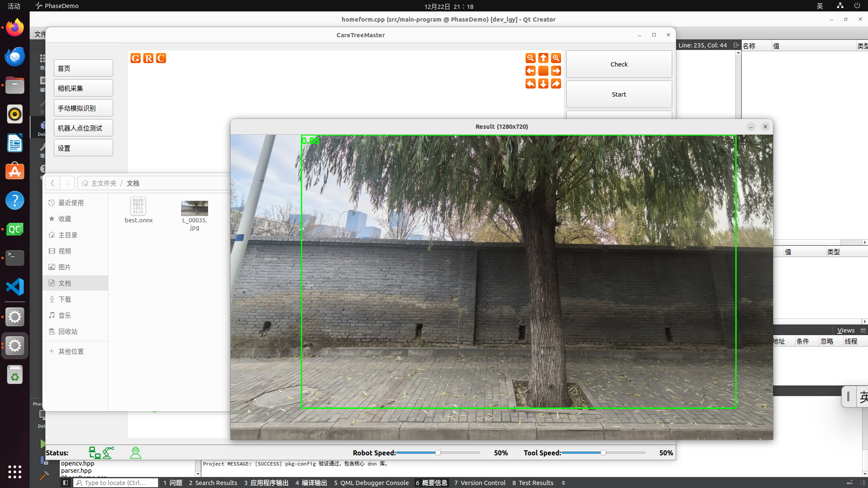The width and height of the screenshot is (868, 488).
Task: Click the orange curved rotate-right arrow
Action: (x=556, y=84)
